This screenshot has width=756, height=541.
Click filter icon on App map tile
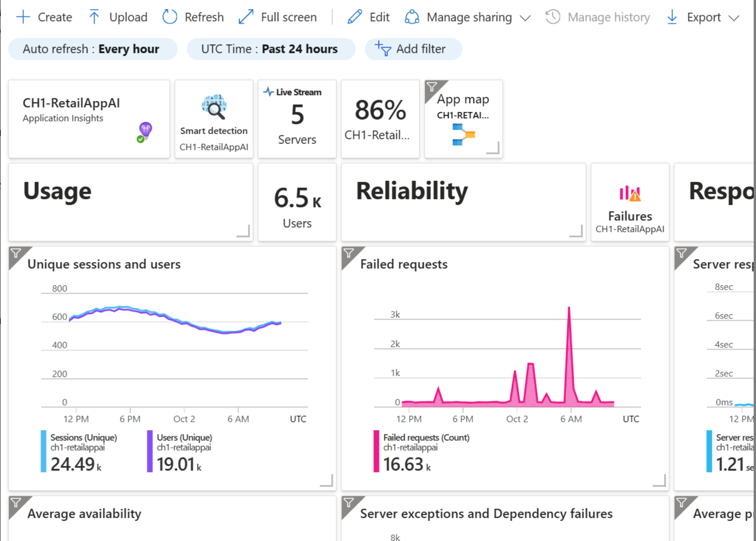pos(432,87)
